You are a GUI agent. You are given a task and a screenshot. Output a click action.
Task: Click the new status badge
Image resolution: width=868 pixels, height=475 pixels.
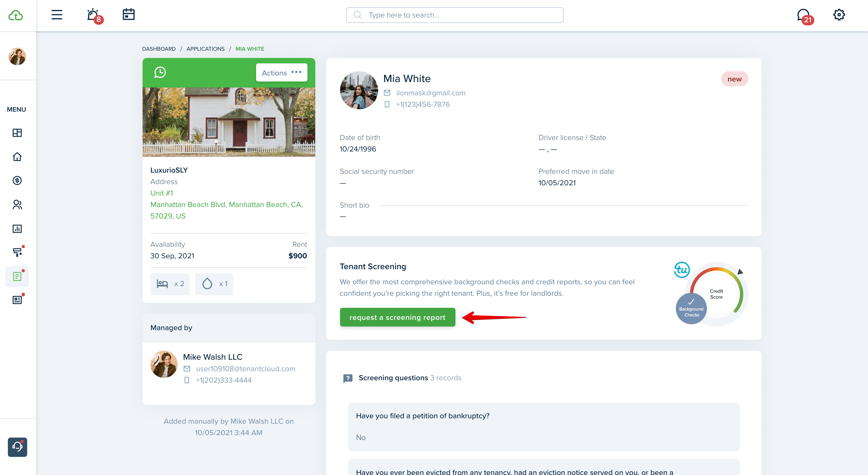point(735,79)
